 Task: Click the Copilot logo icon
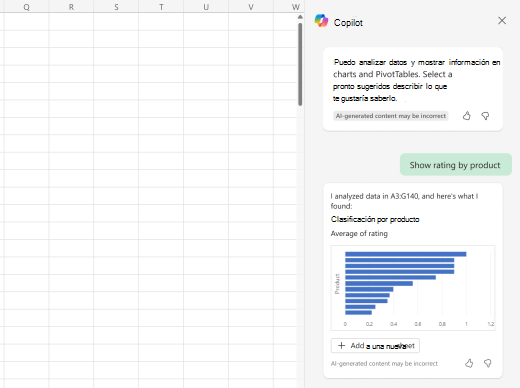(x=321, y=21)
